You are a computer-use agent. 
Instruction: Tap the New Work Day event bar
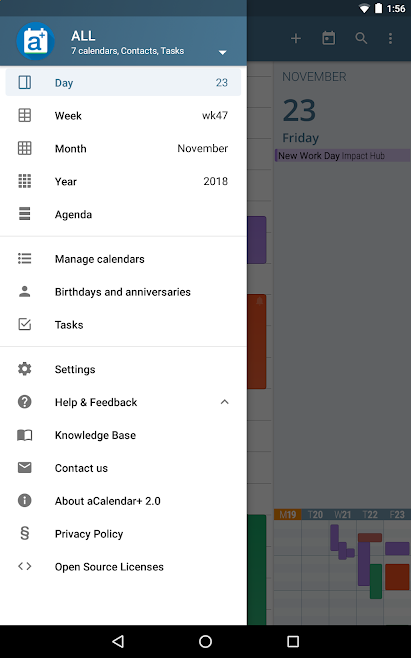343,156
